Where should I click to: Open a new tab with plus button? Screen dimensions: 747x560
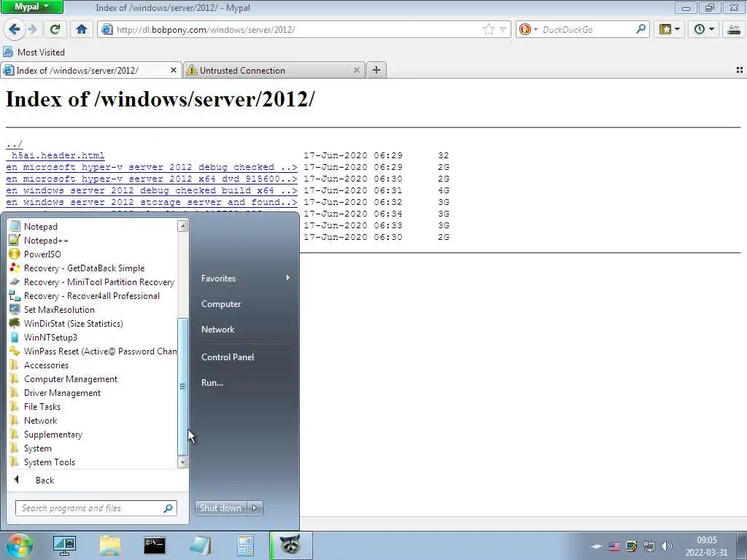pos(376,71)
